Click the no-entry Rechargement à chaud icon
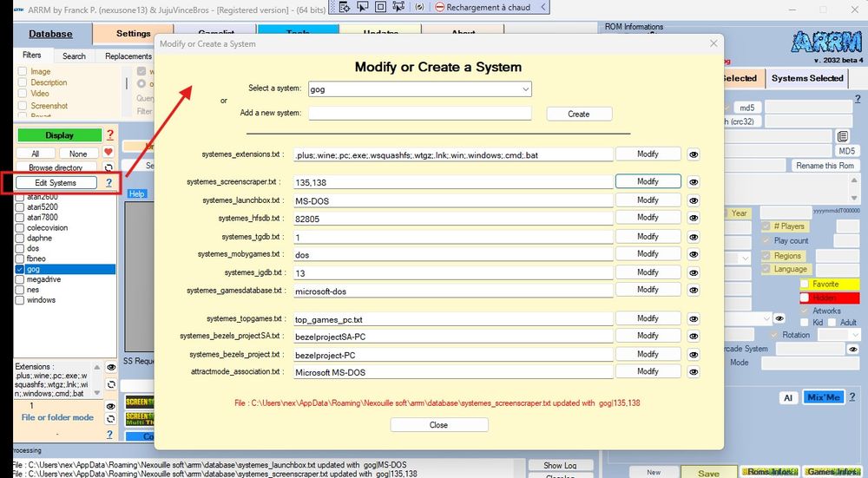This screenshot has height=478, width=868. coord(439,7)
